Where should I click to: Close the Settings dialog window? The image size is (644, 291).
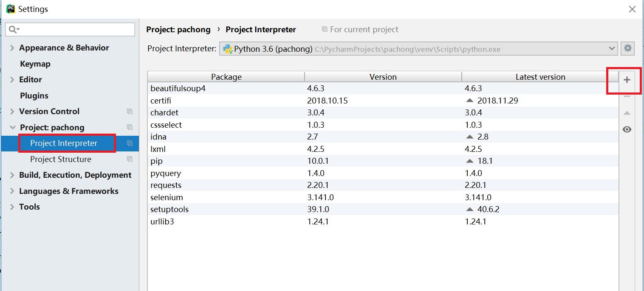point(632,9)
